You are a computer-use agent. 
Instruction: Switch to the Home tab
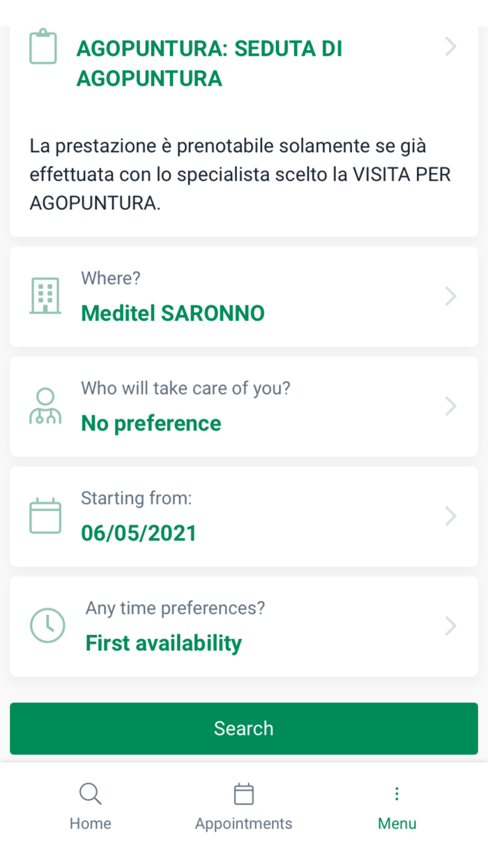tap(90, 806)
